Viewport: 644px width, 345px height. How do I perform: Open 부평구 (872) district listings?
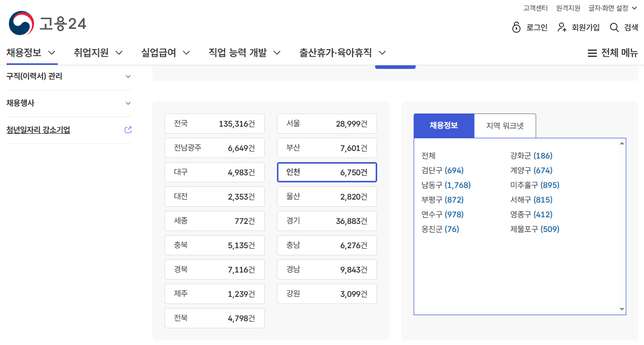(x=442, y=200)
